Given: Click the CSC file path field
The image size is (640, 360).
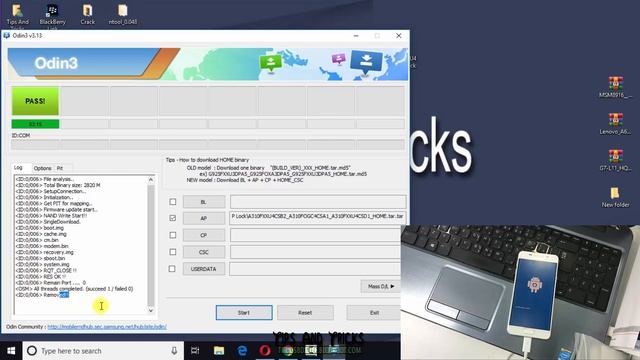Looking at the screenshot, I should (315, 252).
